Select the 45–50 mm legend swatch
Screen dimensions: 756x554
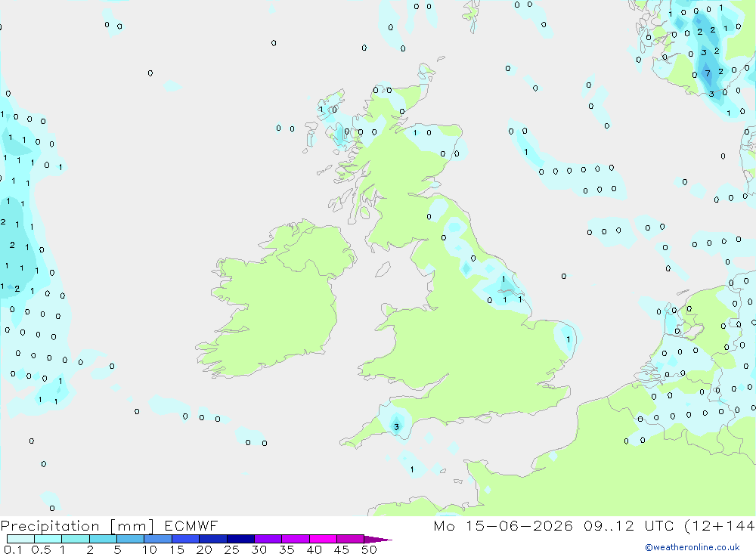[x=350, y=539]
